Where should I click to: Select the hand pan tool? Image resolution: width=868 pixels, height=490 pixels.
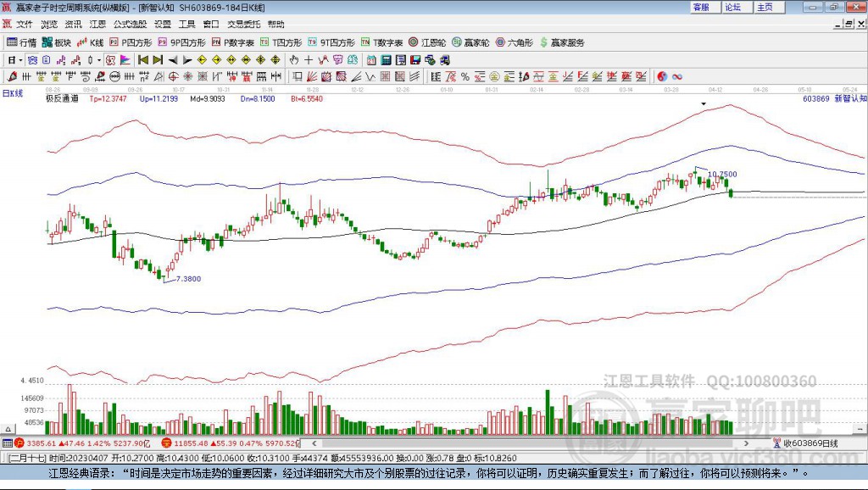click(293, 60)
